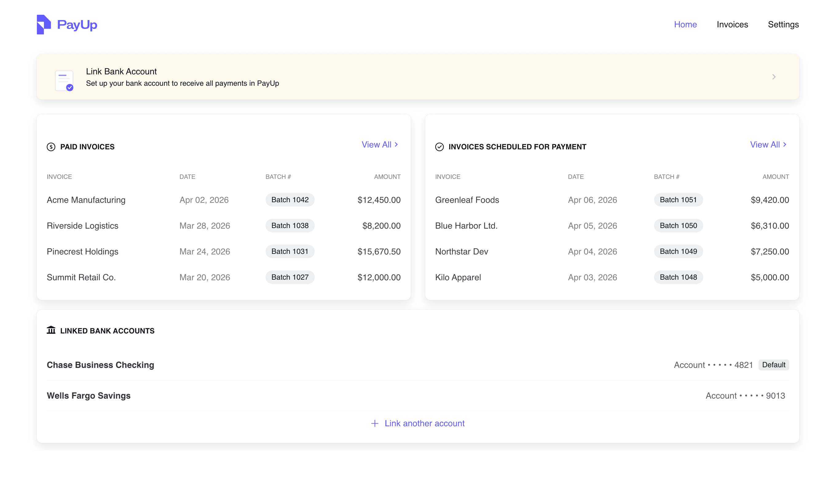
Task: Select the Home navigation item
Action: [x=685, y=24]
